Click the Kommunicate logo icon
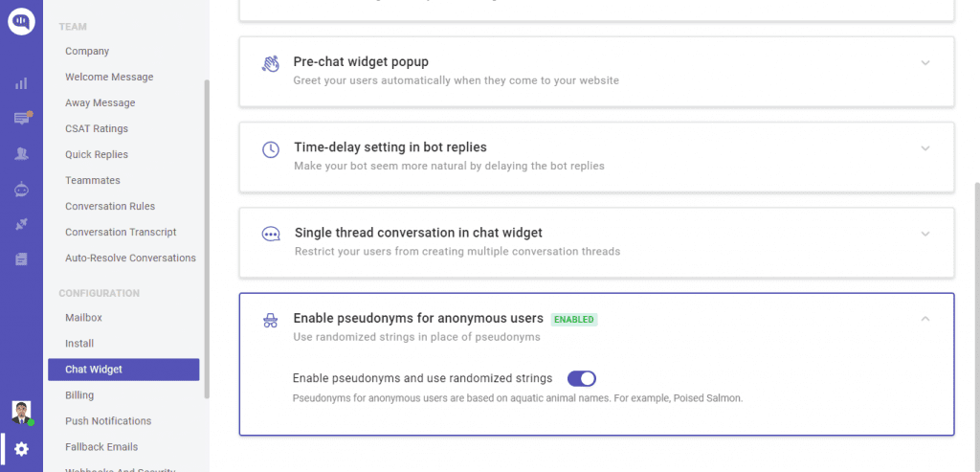The image size is (980, 472). (x=21, y=22)
